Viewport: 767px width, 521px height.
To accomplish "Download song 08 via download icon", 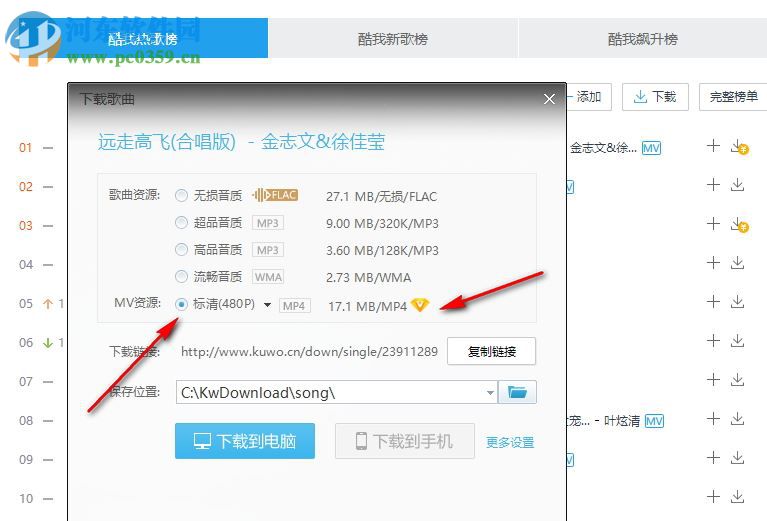I will [x=737, y=419].
